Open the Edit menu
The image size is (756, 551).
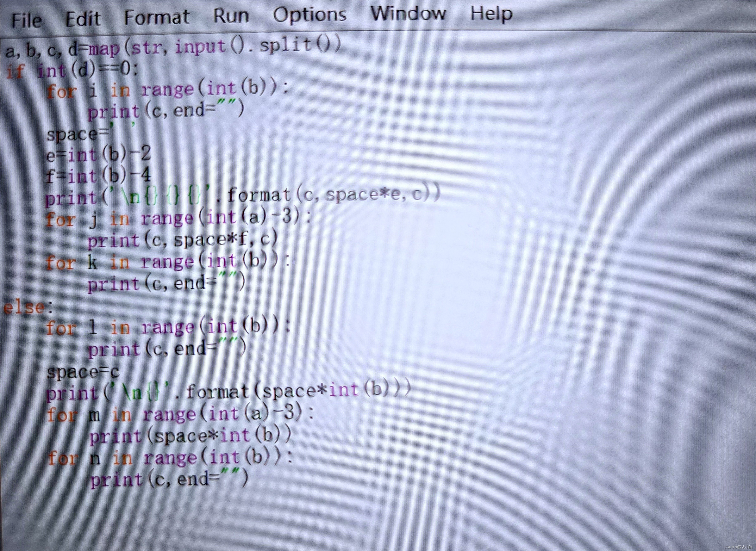coord(83,19)
